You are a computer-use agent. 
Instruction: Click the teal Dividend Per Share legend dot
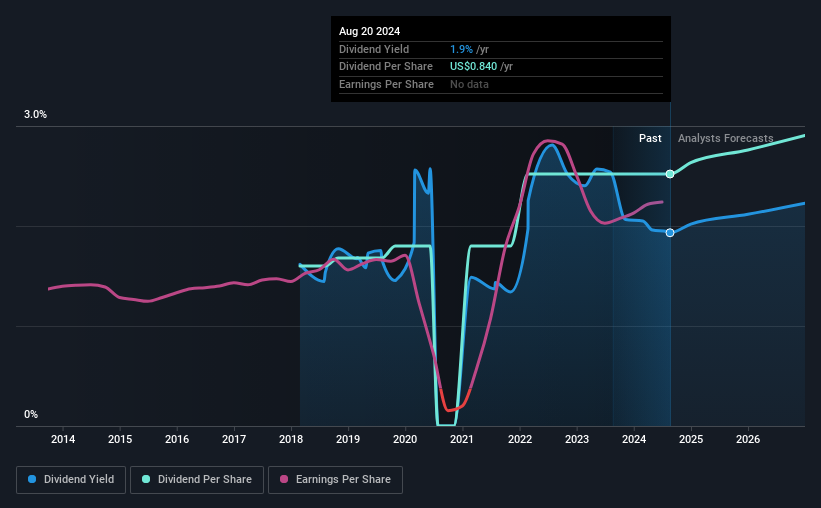coord(146,479)
